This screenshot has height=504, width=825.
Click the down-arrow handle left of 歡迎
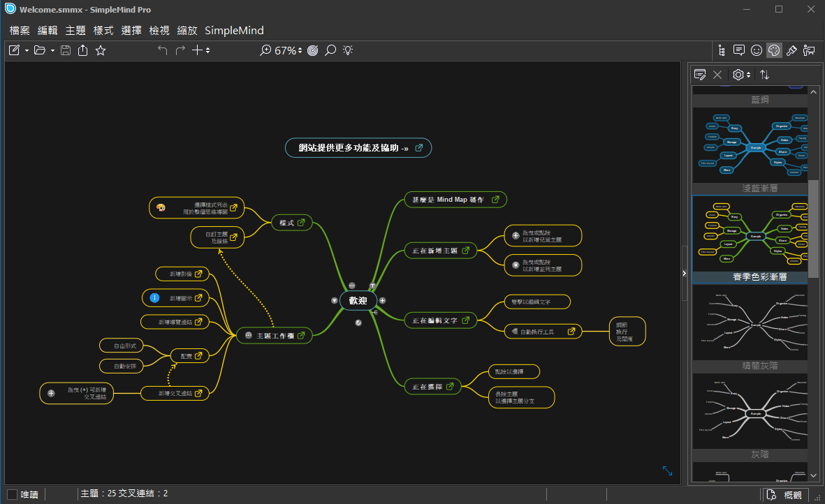334,301
